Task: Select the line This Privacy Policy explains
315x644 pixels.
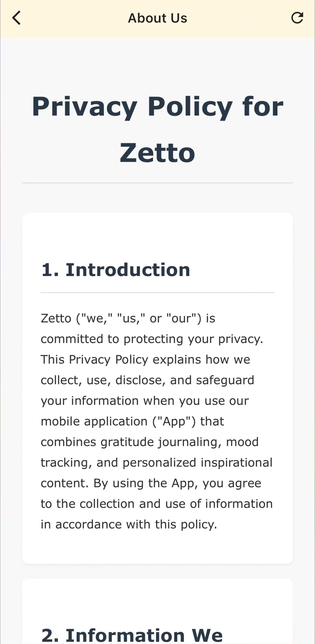Action: tap(145, 360)
